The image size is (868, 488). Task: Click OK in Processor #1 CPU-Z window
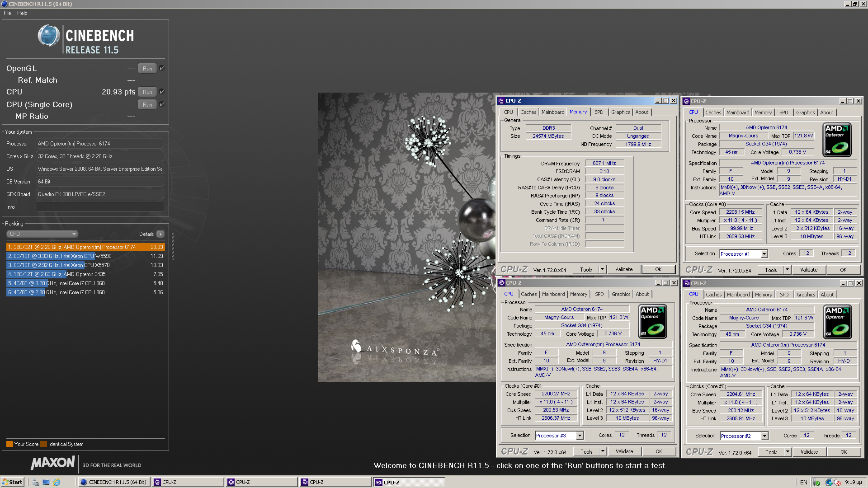843,270
